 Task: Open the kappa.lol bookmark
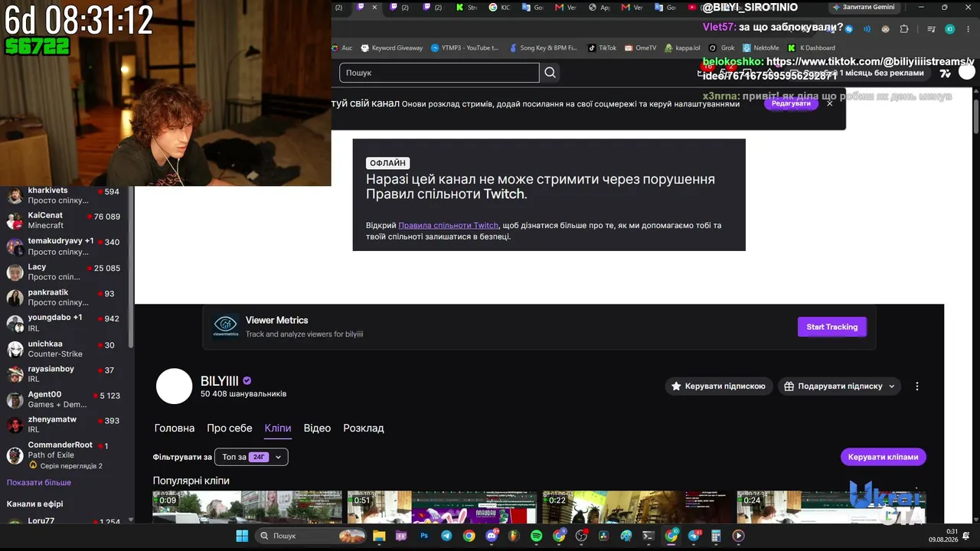coord(682,47)
